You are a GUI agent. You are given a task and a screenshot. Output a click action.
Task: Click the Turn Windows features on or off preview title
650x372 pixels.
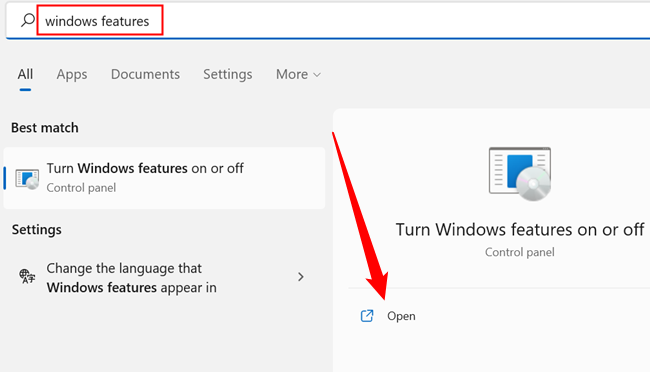click(520, 229)
